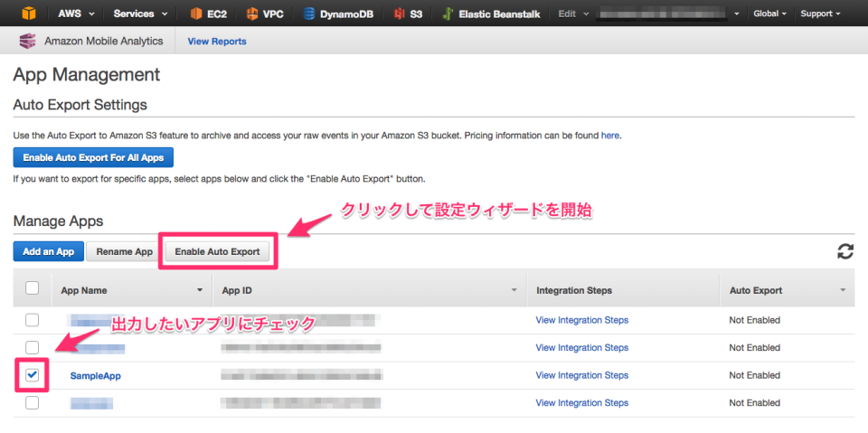
Task: Open the EC2 service shortcut icon
Action: [x=196, y=14]
